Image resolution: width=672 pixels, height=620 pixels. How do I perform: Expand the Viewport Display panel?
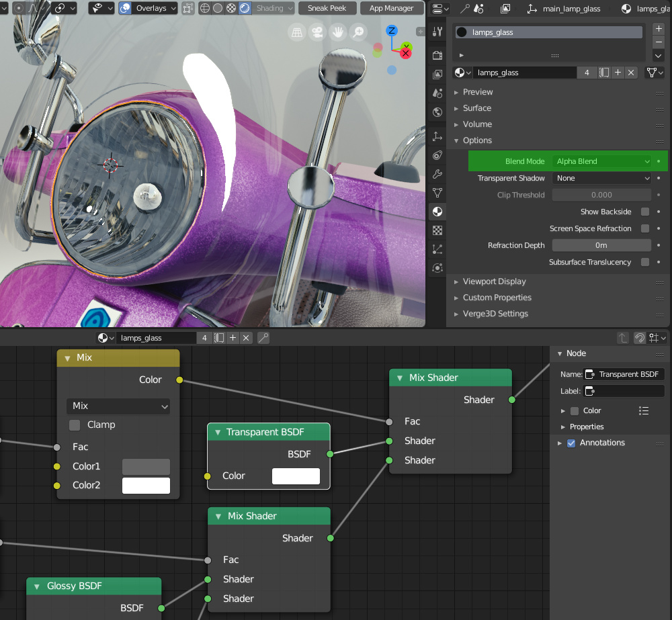[494, 281]
